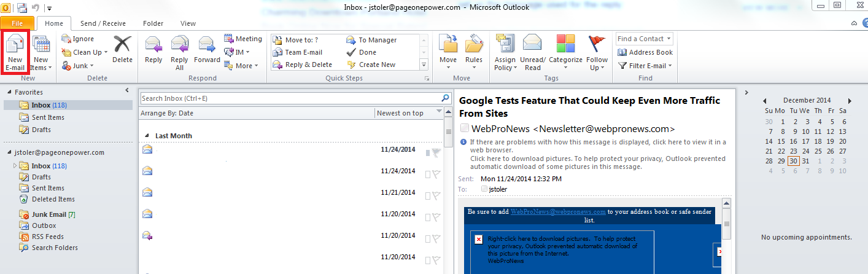Minimize the navigation pane
This screenshot has width=868, height=274.
[x=126, y=90]
